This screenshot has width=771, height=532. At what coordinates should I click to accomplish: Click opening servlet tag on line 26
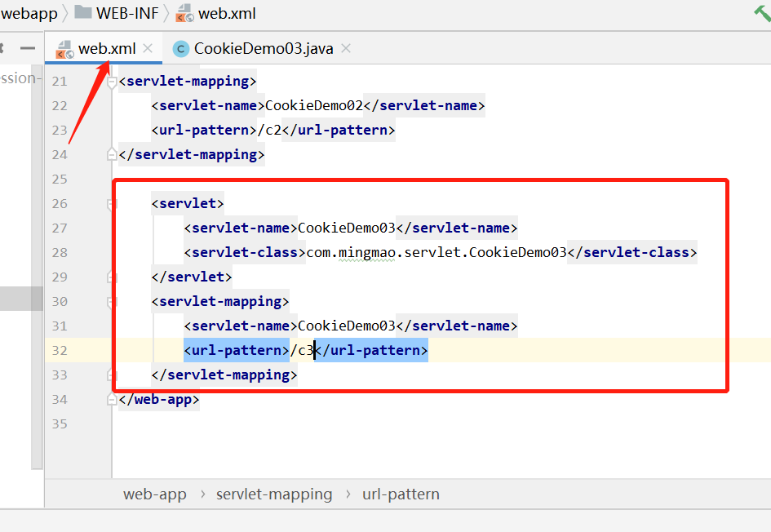pyautogui.click(x=188, y=203)
